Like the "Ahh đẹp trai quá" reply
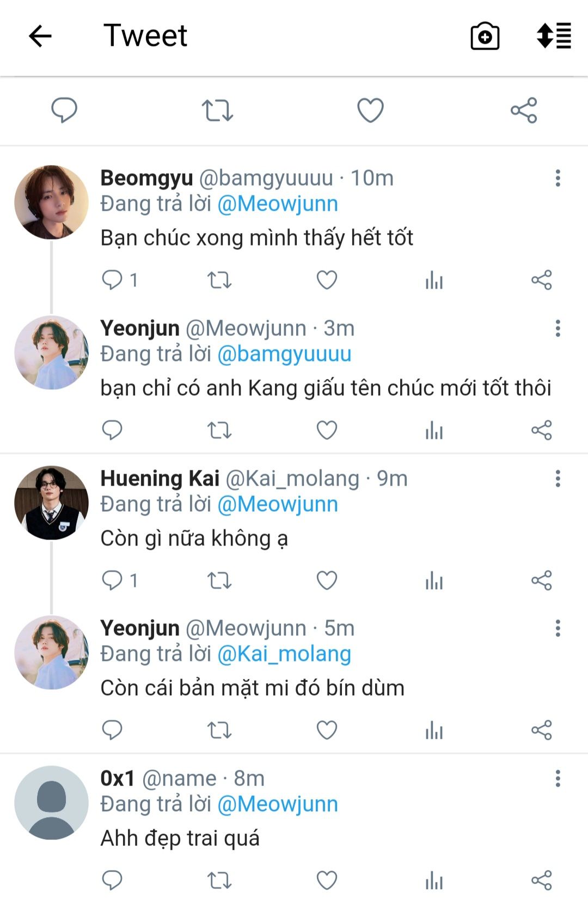 (x=327, y=880)
